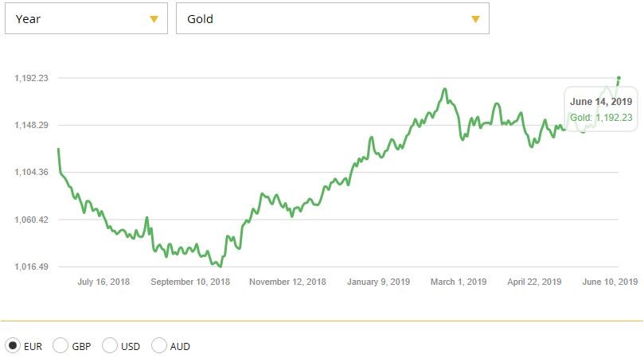This screenshot has width=644, height=358.
Task: Select the GBP currency radio button
Action: point(60,346)
